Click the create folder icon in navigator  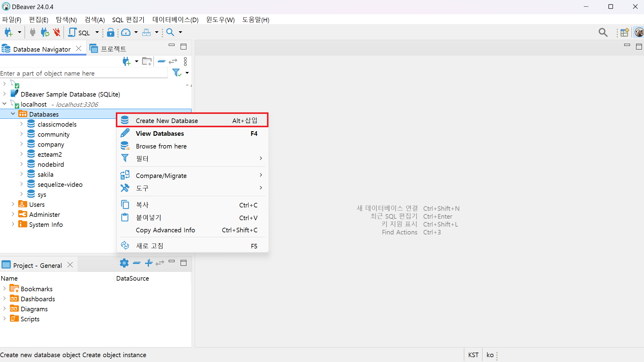147,61
